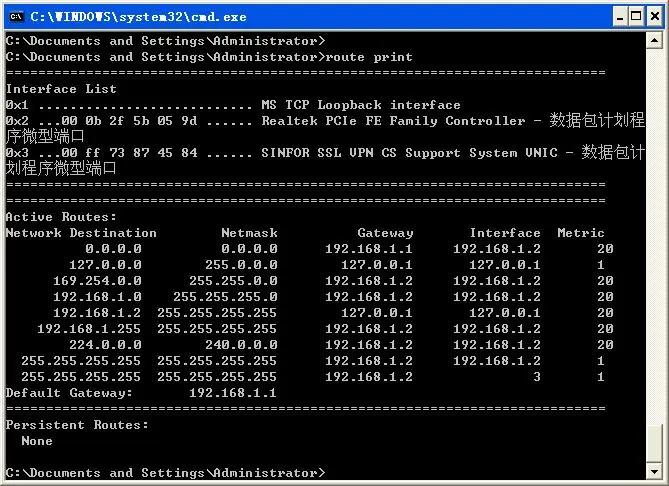Viewport: 669px width, 486px height.
Task: Click the vertical scrollbar thumb
Action: point(656,443)
